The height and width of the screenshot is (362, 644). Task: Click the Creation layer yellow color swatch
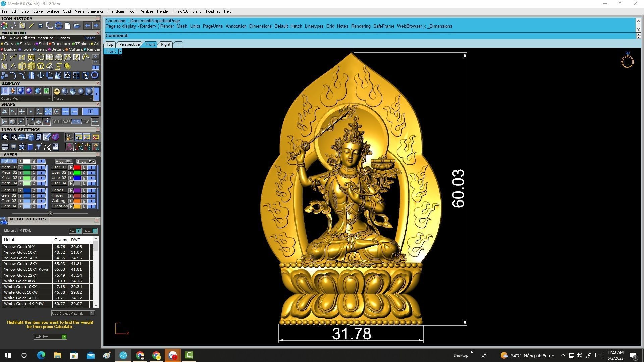coord(77,206)
